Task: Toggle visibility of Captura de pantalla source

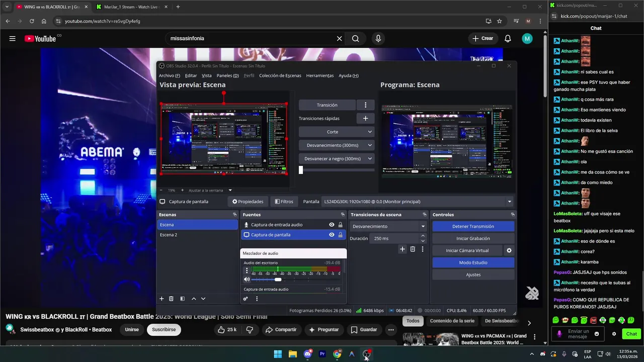Action: pyautogui.click(x=332, y=235)
